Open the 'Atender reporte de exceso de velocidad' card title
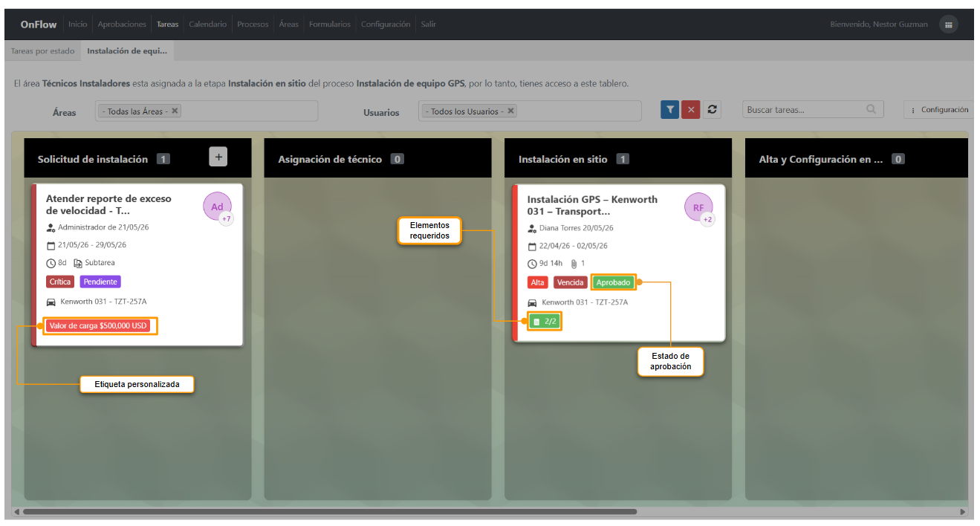This screenshot has height=526, width=980. coord(108,204)
